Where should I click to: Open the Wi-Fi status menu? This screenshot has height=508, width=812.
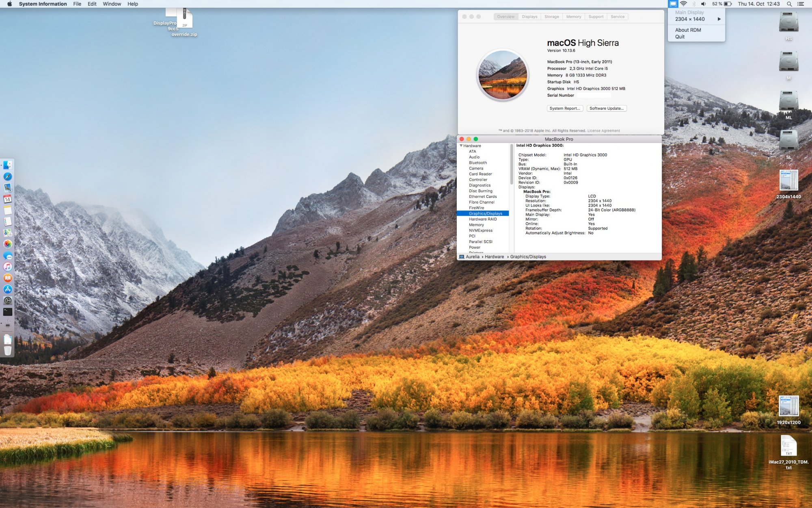pyautogui.click(x=684, y=4)
